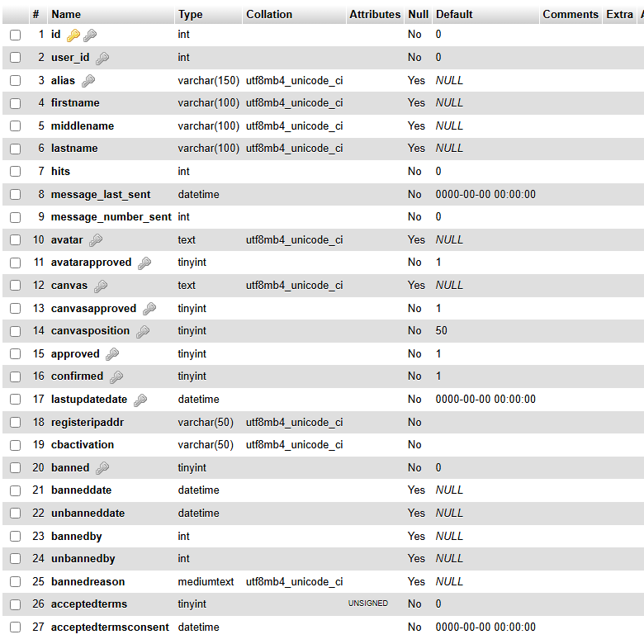Mark the checkbox for the bannedreason row
Screen dimensions: 644x644
click(x=15, y=582)
